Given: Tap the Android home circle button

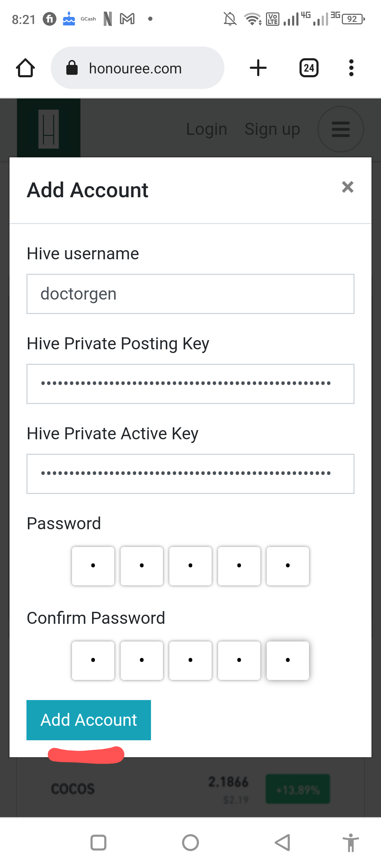Looking at the screenshot, I should (190, 843).
